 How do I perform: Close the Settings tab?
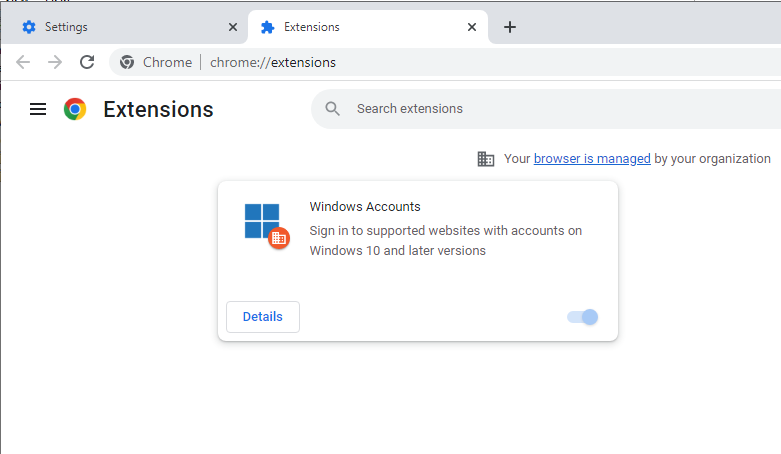(x=233, y=27)
